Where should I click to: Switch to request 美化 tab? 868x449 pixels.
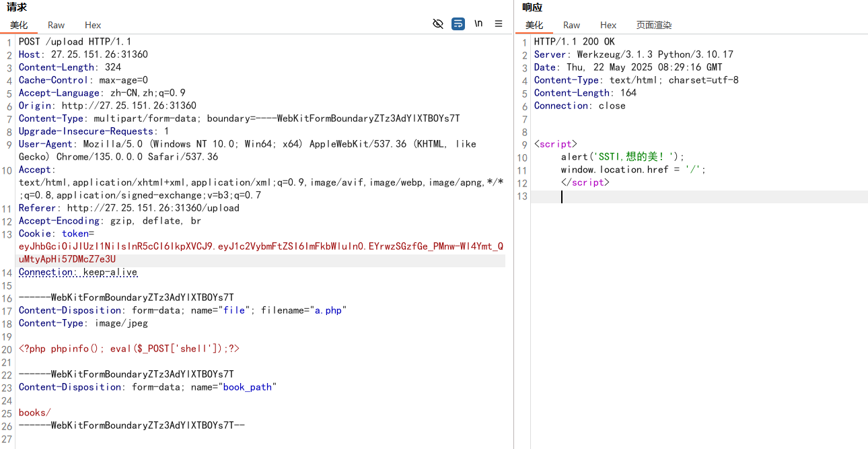[19, 25]
